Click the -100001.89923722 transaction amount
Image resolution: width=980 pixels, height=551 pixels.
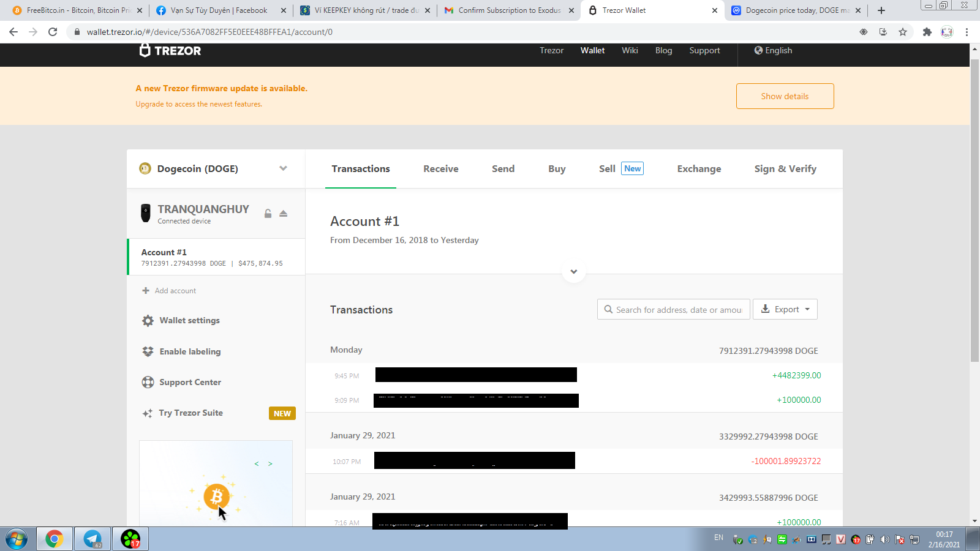tap(786, 461)
